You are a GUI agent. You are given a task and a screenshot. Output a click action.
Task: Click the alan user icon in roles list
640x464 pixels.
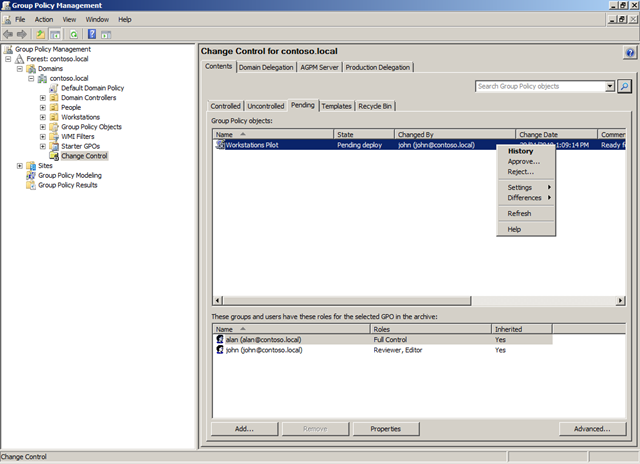pos(220,339)
